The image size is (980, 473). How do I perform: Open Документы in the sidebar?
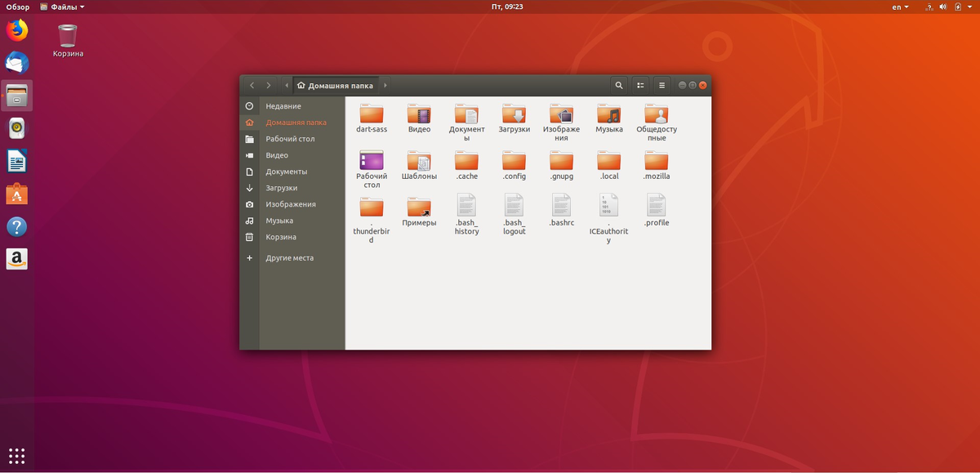pyautogui.click(x=292, y=172)
